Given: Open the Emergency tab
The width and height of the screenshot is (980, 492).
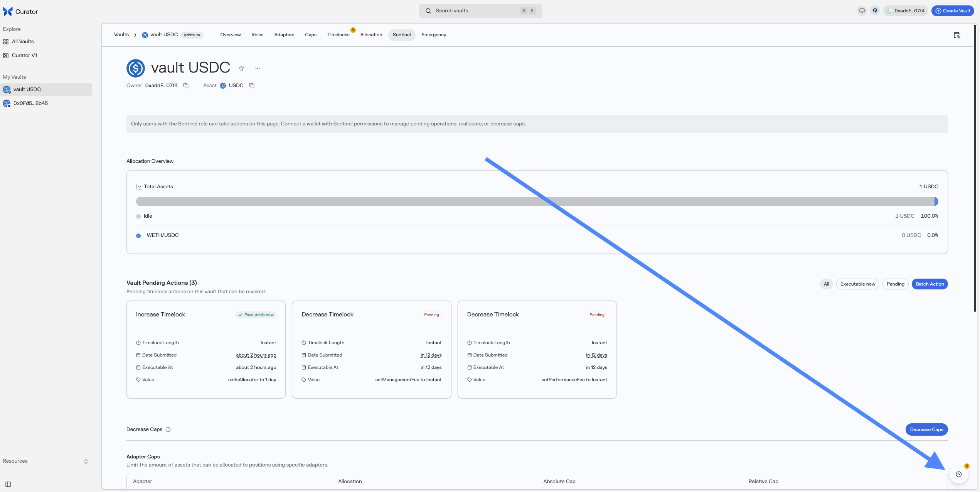Looking at the screenshot, I should pyautogui.click(x=434, y=35).
